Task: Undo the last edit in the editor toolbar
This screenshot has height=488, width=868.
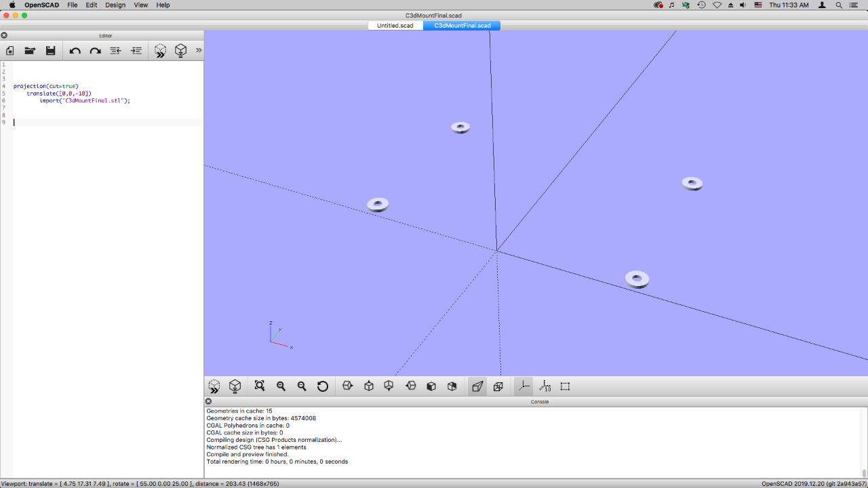Action: point(75,51)
